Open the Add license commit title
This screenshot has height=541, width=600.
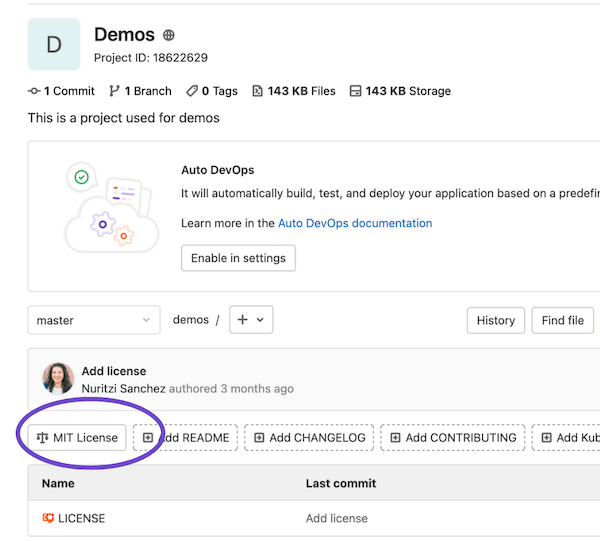pyautogui.click(x=114, y=371)
